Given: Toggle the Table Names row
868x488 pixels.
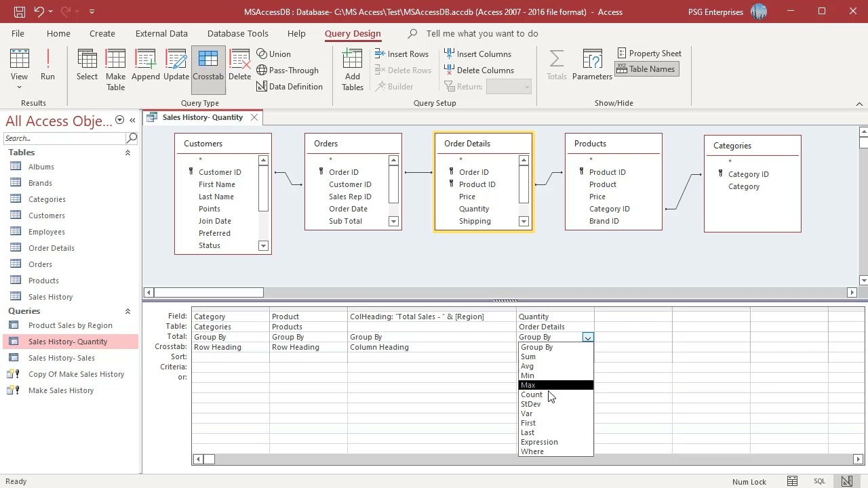Looking at the screenshot, I should point(646,69).
